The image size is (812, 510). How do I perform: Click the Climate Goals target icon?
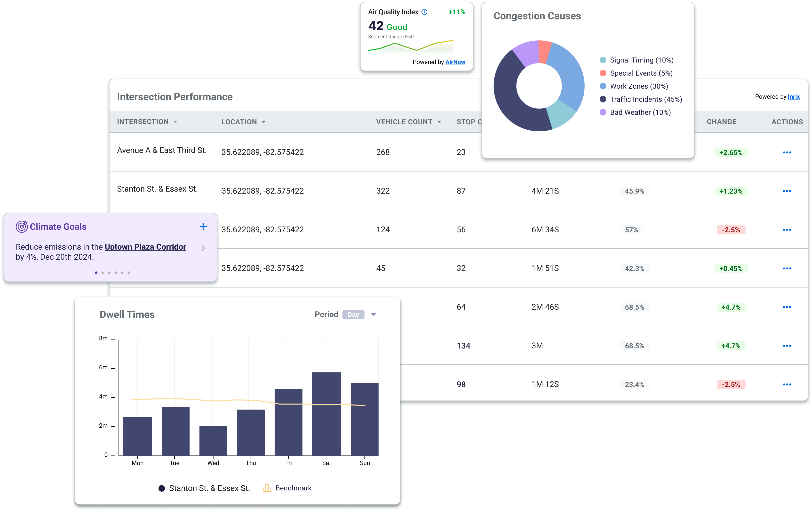coord(22,227)
